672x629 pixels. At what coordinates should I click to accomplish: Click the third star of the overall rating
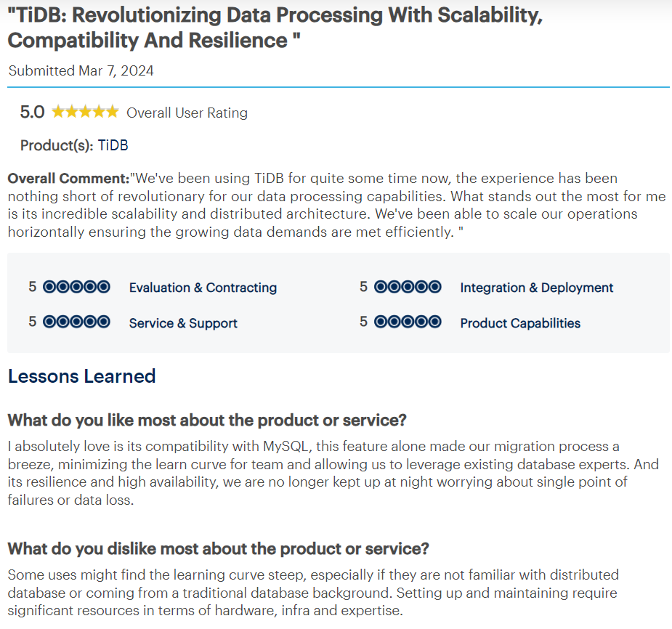[84, 112]
